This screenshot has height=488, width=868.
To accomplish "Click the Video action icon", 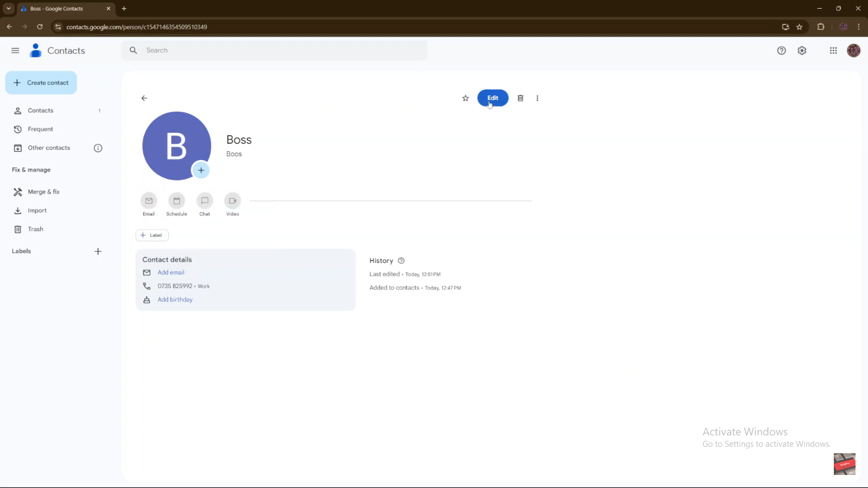I will 233,201.
